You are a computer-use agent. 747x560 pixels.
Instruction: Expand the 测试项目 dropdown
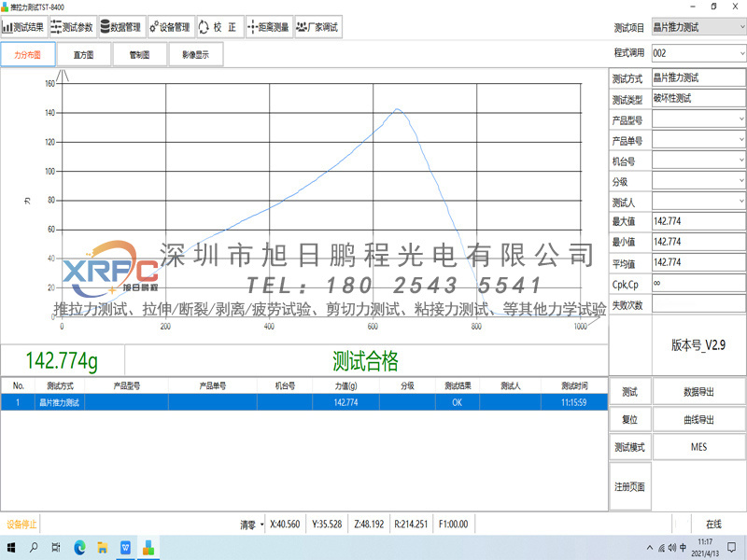tap(742, 27)
